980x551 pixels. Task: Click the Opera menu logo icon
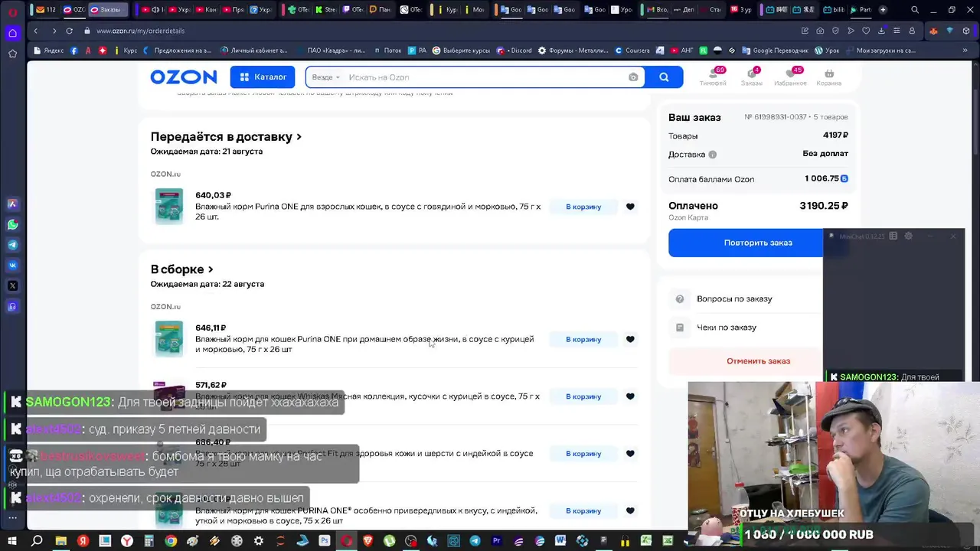pos(12,11)
